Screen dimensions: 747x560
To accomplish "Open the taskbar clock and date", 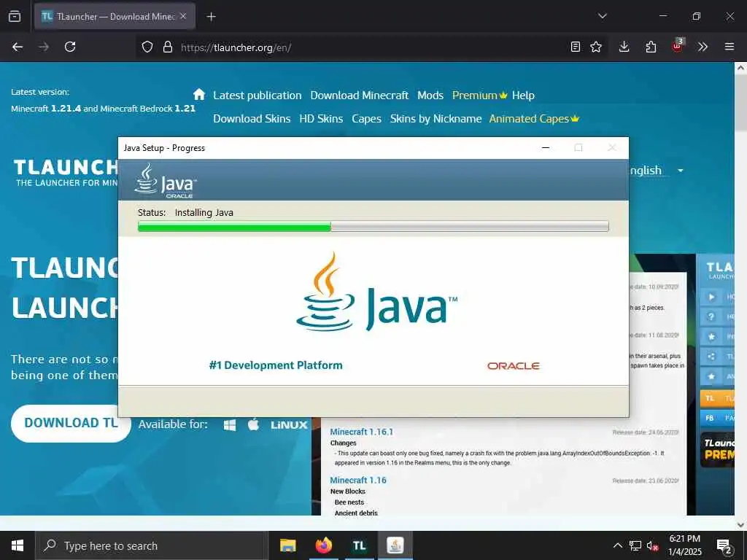I will pos(684,545).
